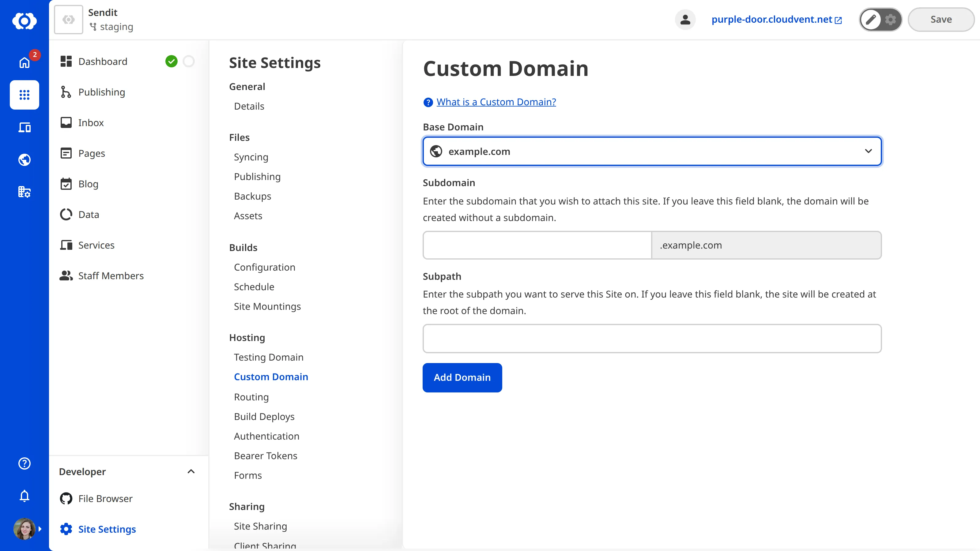This screenshot has height=551, width=980.
Task: Open Testing Domain under Hosting
Action: tap(269, 357)
